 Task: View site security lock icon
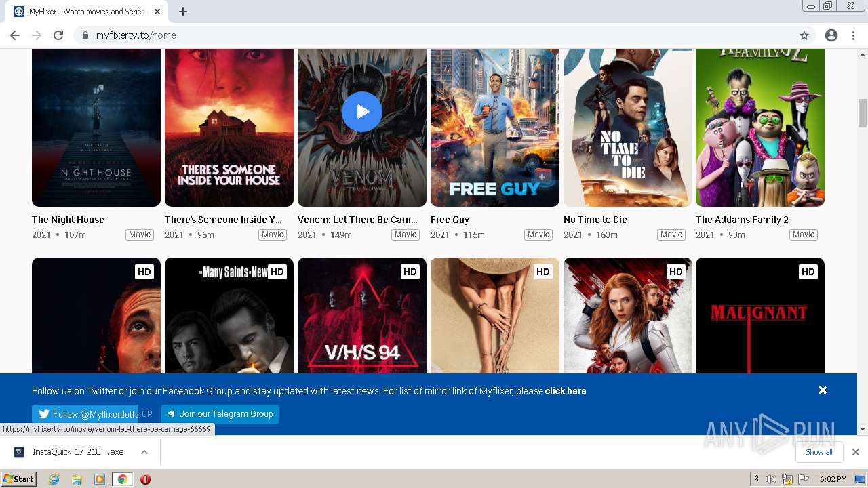point(85,35)
